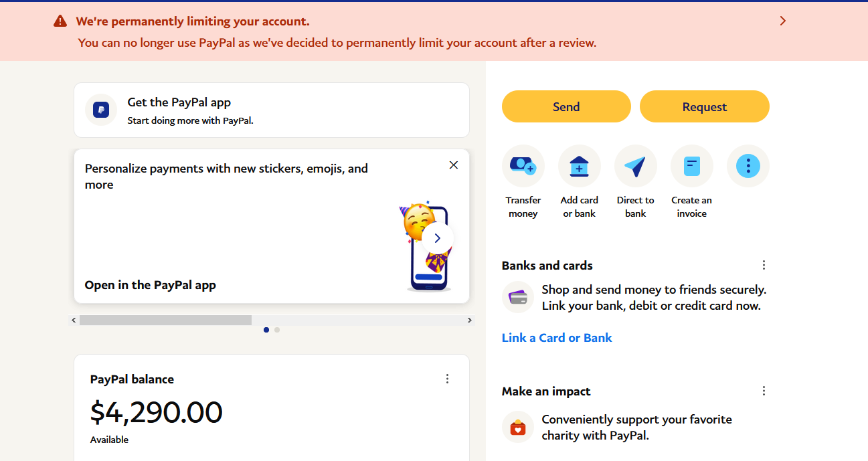Open PayPal balance options menu
The width and height of the screenshot is (868, 461).
pyautogui.click(x=448, y=379)
